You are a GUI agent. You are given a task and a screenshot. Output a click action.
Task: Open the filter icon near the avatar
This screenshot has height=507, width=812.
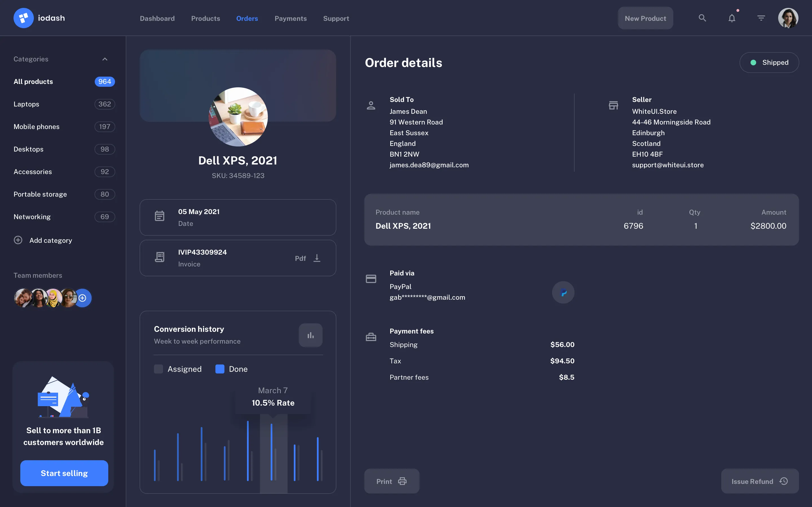[x=761, y=18]
